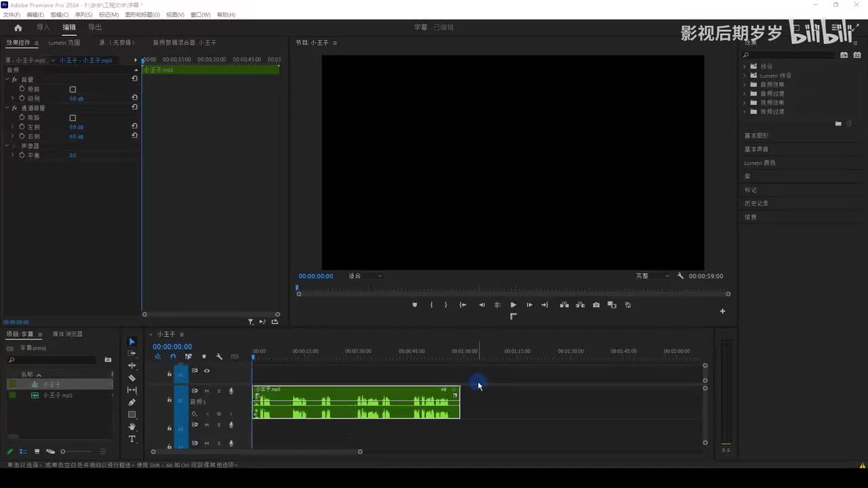Click the Extract button
This screenshot has width=868, height=488.
(x=580, y=305)
